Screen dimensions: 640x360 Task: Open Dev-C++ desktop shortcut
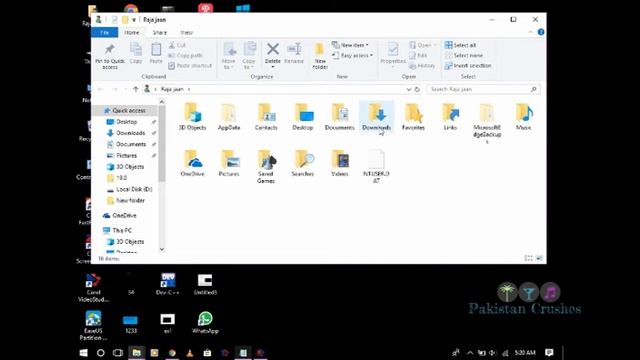168,284
